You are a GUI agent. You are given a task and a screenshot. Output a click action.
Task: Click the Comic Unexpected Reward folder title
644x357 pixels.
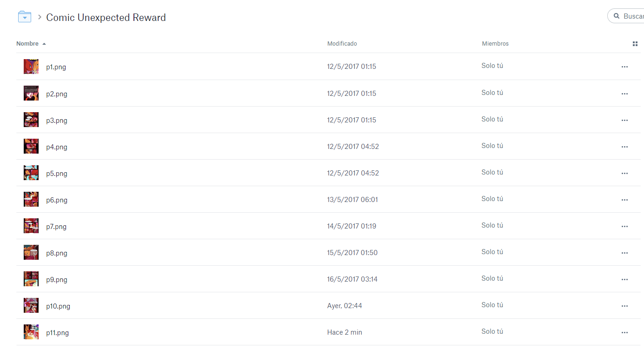pyautogui.click(x=106, y=18)
